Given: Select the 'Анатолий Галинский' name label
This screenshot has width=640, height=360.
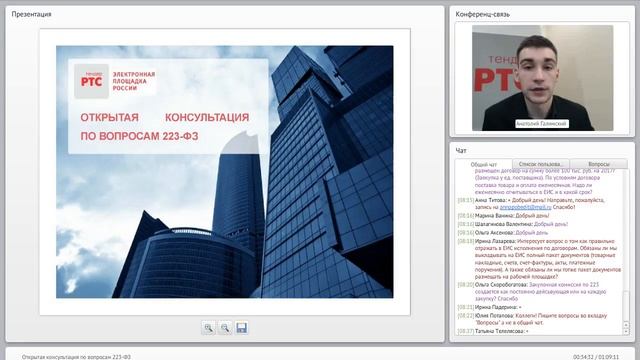Looking at the screenshot, I should click(542, 124).
